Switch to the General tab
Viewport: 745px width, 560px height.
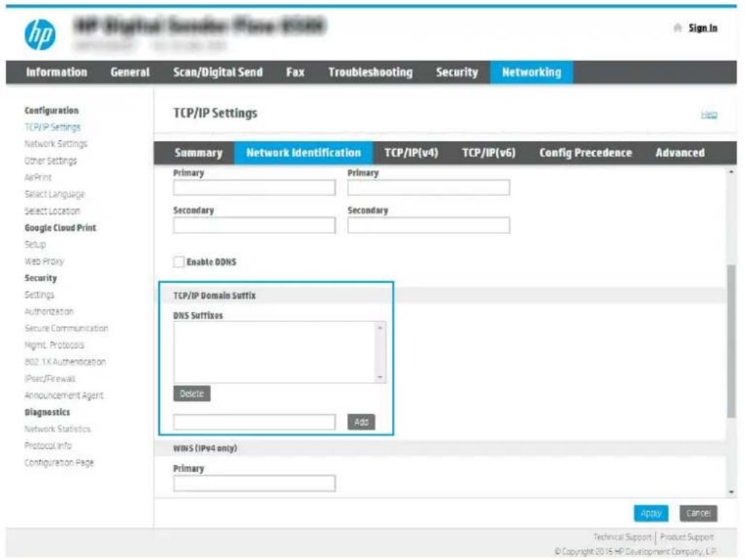click(130, 72)
